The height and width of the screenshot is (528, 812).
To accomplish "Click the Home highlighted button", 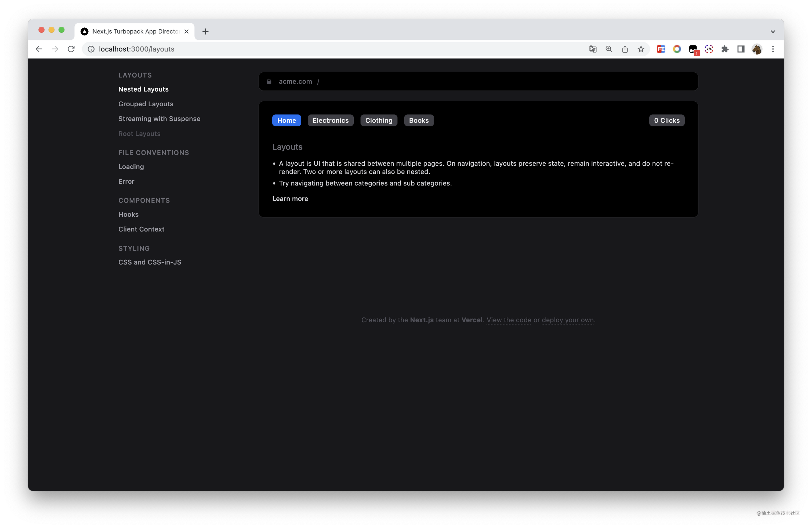I will point(287,120).
